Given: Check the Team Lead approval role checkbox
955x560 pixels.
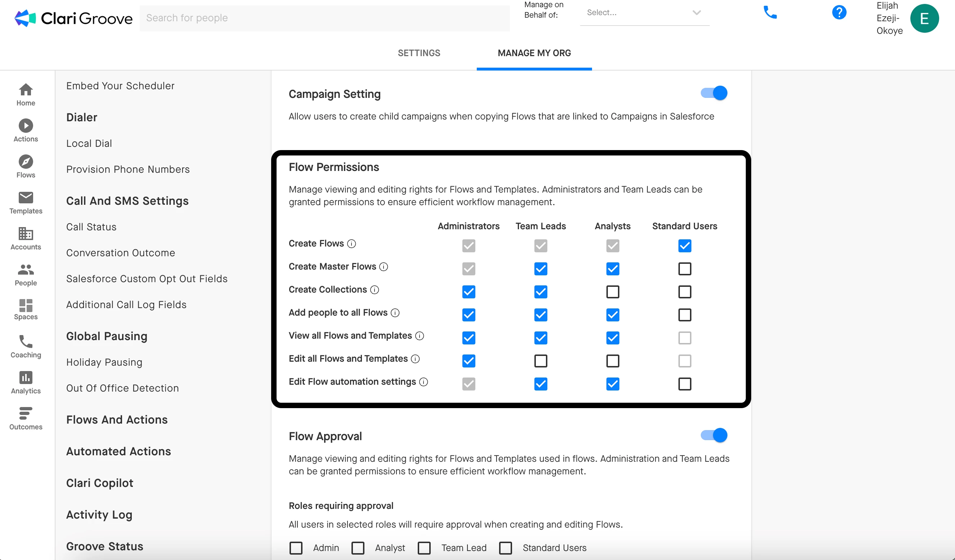Looking at the screenshot, I should [x=424, y=547].
